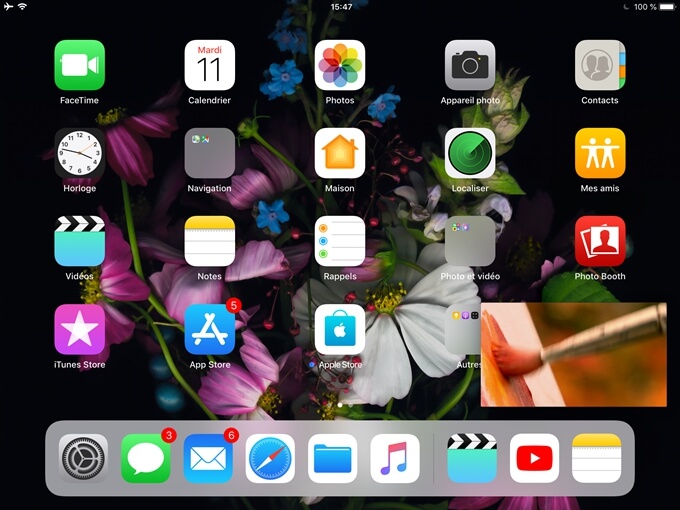Open the Autres folder
The width and height of the screenshot is (680, 510).
[x=462, y=329]
